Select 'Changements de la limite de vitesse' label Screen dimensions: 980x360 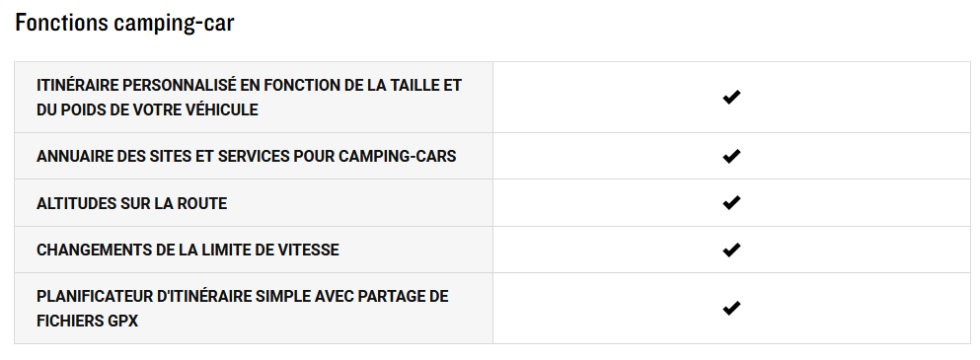(188, 250)
